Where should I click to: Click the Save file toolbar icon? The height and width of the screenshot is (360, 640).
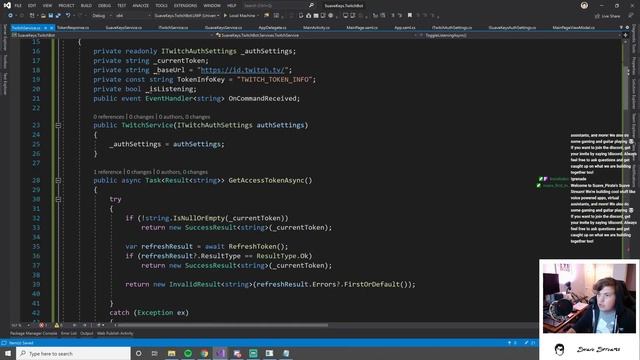pos(51,16)
